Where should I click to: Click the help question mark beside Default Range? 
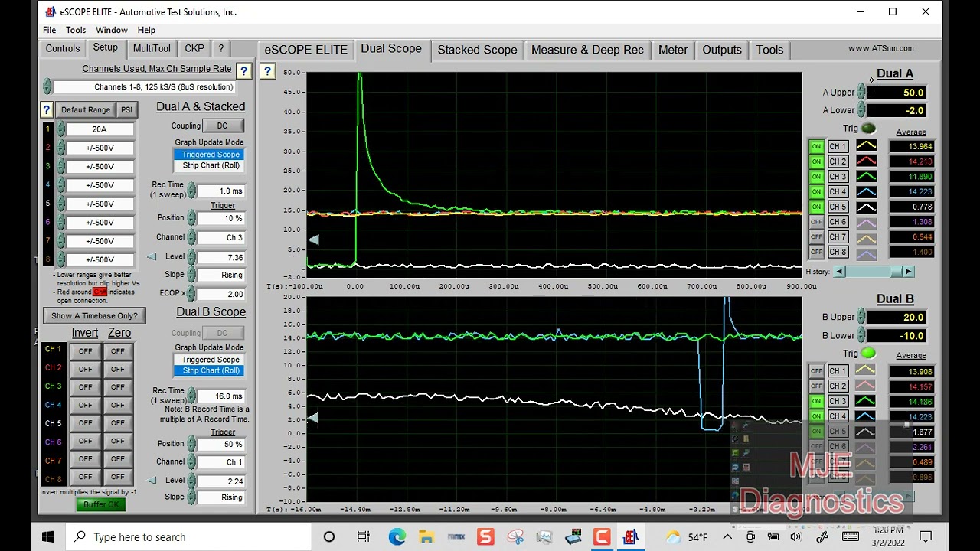coord(46,109)
